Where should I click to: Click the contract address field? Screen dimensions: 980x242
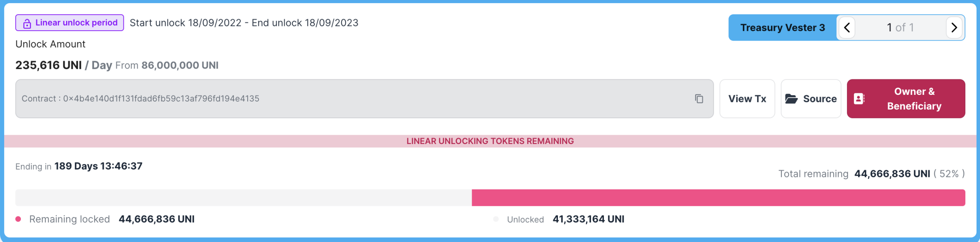[x=364, y=99]
